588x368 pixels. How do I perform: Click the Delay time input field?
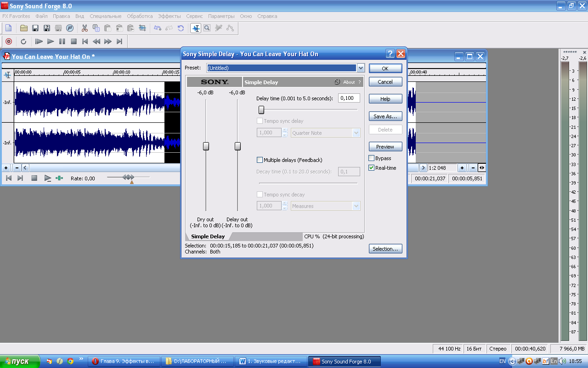[349, 98]
